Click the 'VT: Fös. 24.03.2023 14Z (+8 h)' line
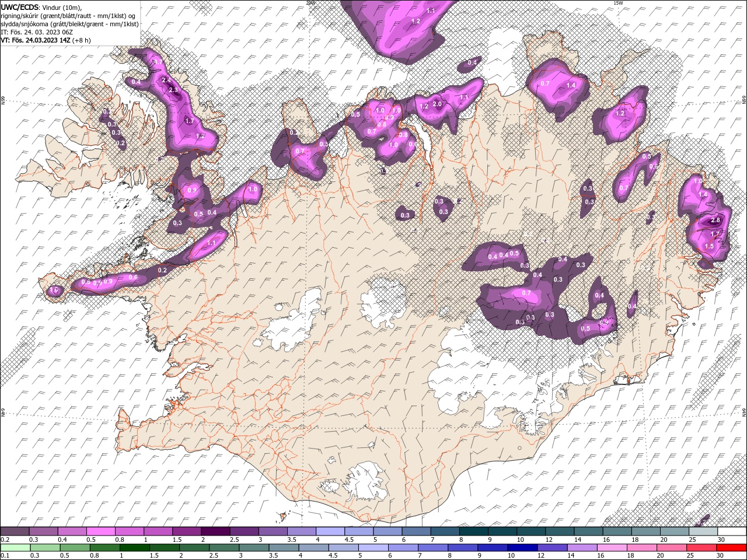The height and width of the screenshot is (560, 747). [x=46, y=40]
